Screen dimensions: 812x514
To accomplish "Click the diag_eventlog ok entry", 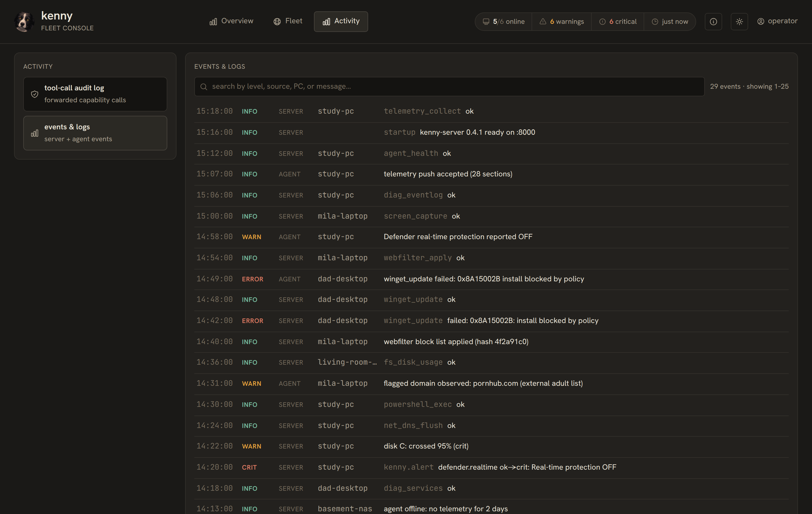I will coord(420,195).
